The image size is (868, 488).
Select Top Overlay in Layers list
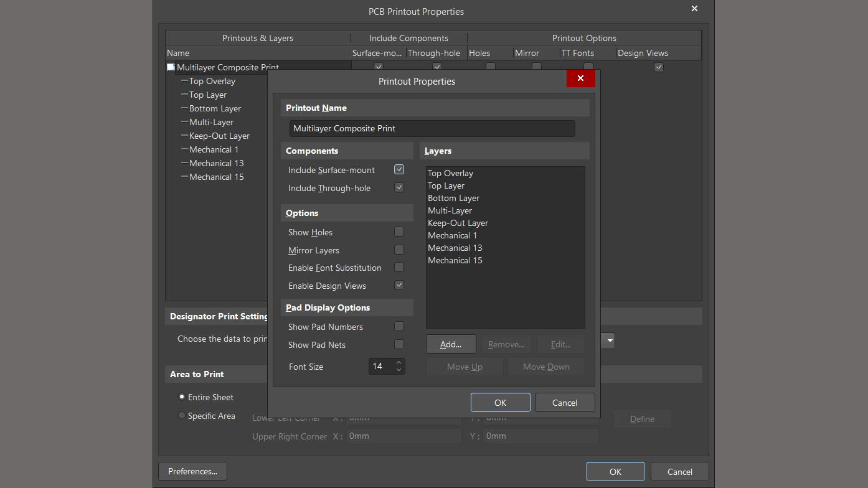pos(450,173)
